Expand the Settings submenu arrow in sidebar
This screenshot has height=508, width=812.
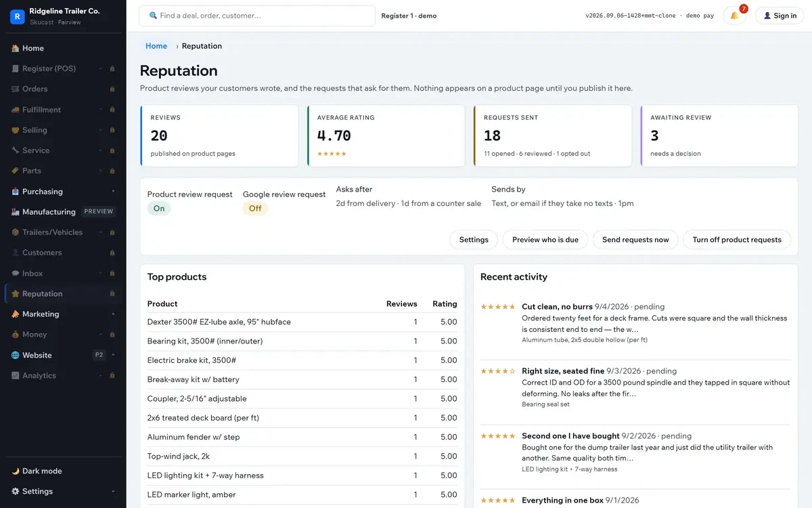pos(113,491)
